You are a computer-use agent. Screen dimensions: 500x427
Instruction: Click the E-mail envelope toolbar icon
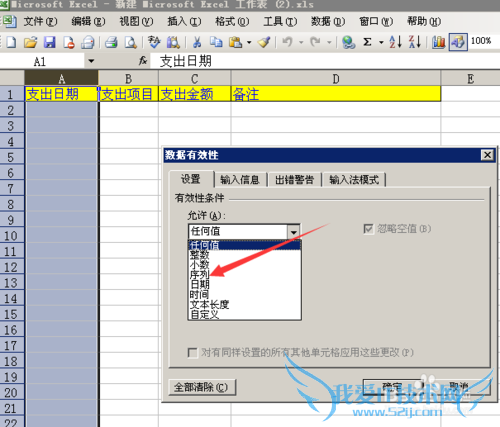pos(88,42)
